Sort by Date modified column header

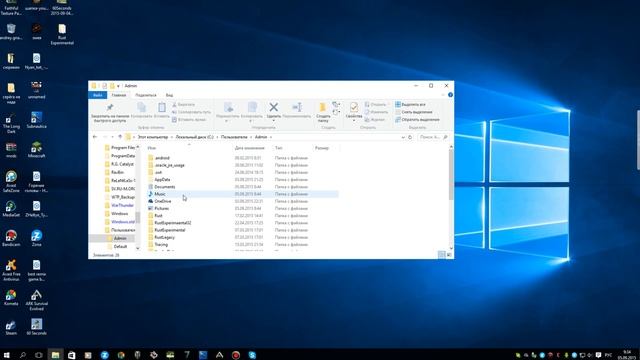pyautogui.click(x=249, y=148)
